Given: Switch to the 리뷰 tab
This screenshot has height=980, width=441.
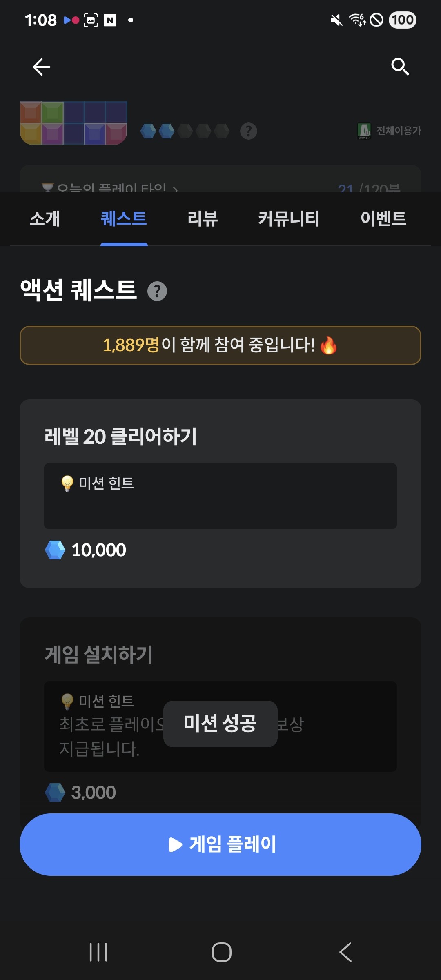Looking at the screenshot, I should (203, 218).
